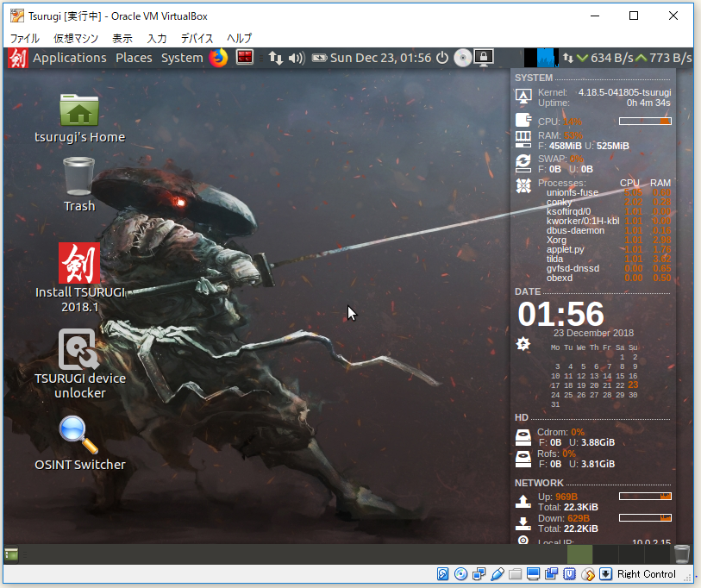Click the battery indicator icon
701x588 pixels.
tap(319, 58)
